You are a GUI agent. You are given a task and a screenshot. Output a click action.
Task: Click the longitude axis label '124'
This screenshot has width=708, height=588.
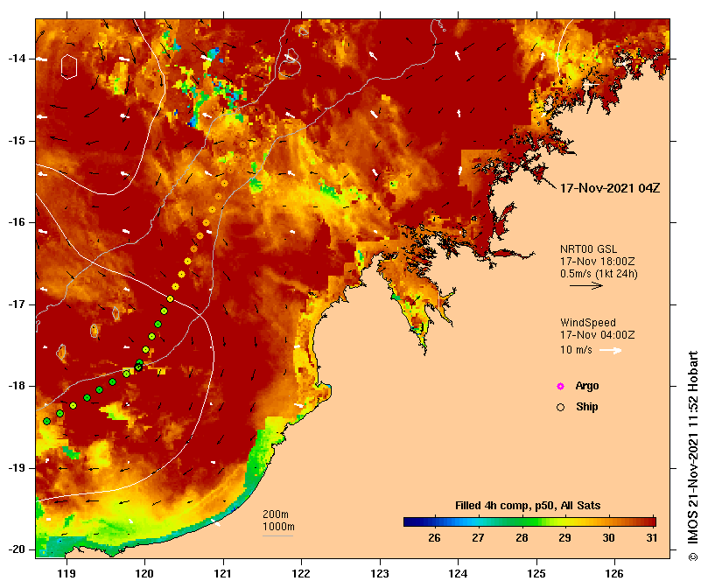(458, 574)
